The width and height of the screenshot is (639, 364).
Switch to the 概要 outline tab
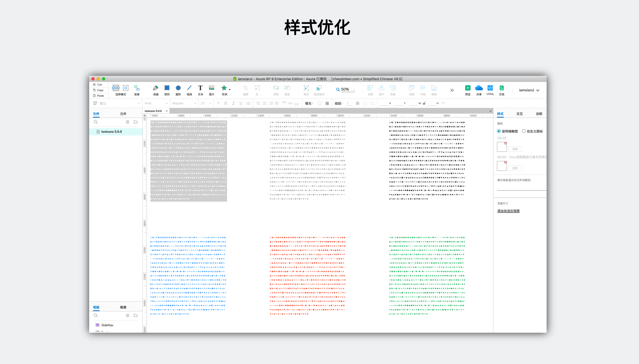coord(123,308)
